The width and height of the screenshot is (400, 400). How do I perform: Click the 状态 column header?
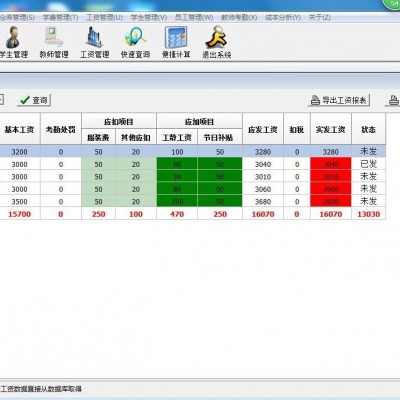point(368,129)
